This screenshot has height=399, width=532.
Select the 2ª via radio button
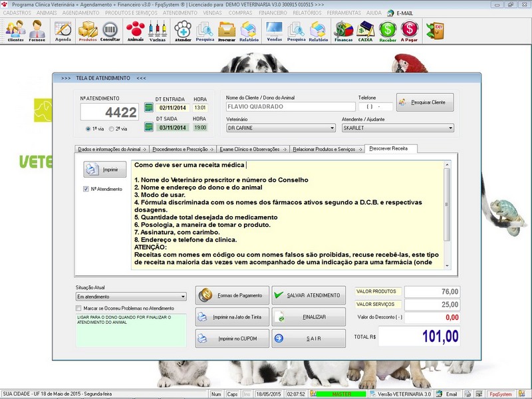click(111, 129)
